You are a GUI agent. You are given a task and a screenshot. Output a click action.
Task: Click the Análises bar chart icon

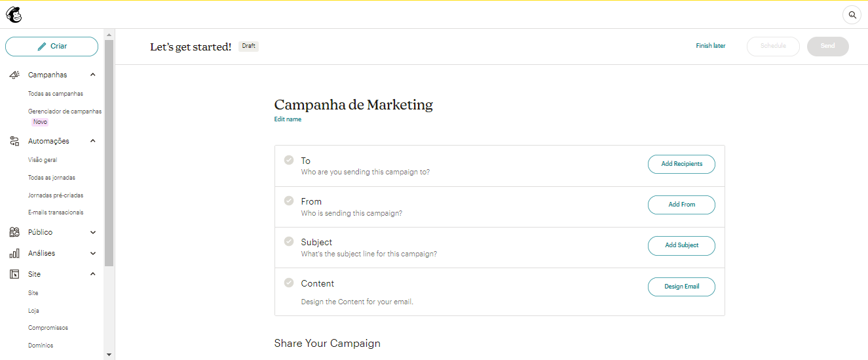coord(14,253)
